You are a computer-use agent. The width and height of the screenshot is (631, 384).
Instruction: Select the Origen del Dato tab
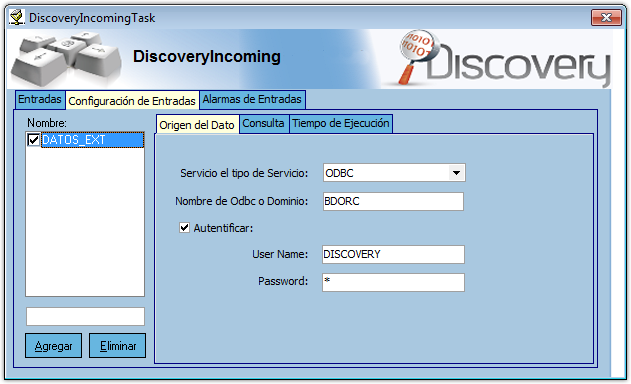(x=197, y=125)
